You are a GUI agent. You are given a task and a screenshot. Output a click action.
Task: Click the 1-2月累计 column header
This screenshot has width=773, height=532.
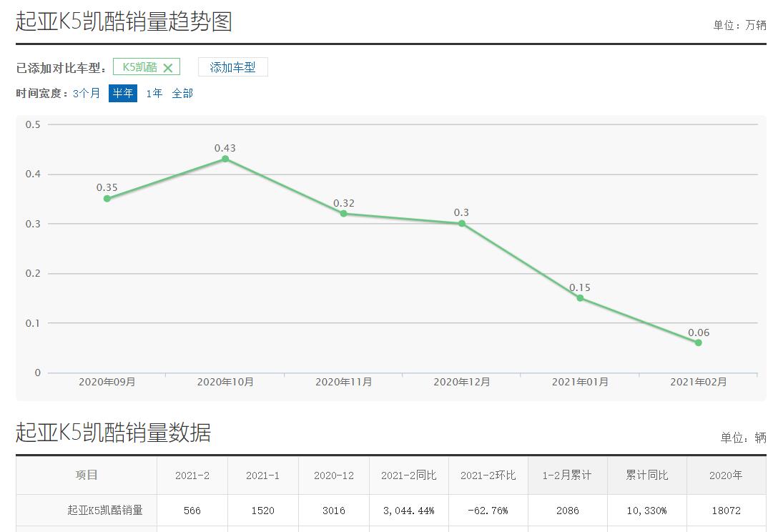click(568, 476)
